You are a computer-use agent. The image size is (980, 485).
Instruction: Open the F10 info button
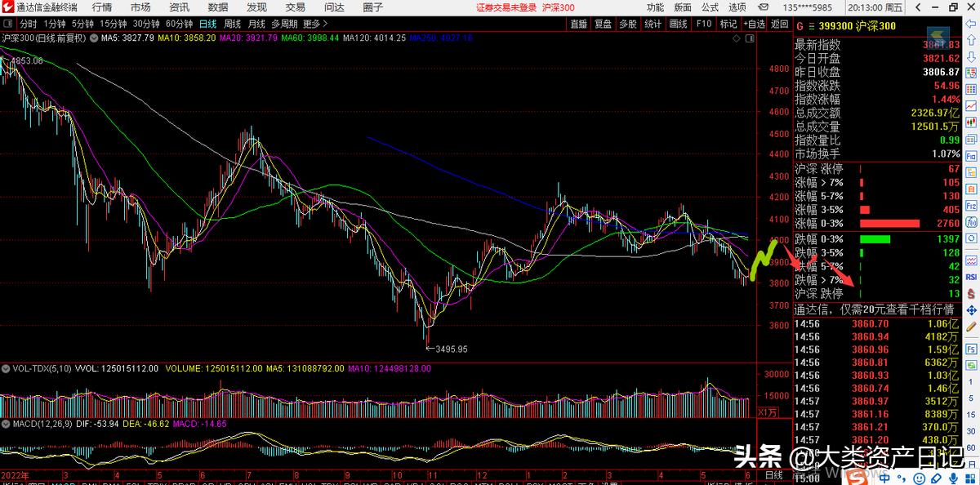703,24
